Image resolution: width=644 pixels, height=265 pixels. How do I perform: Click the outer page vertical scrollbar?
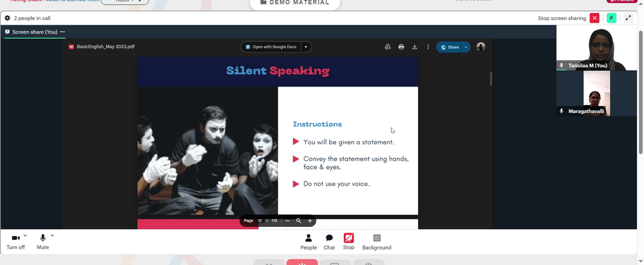click(641, 93)
